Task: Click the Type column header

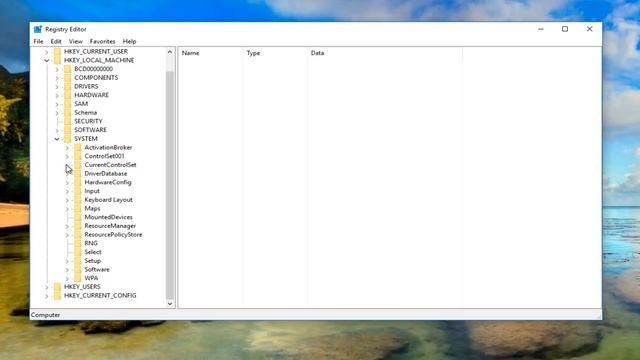Action: coord(275,53)
